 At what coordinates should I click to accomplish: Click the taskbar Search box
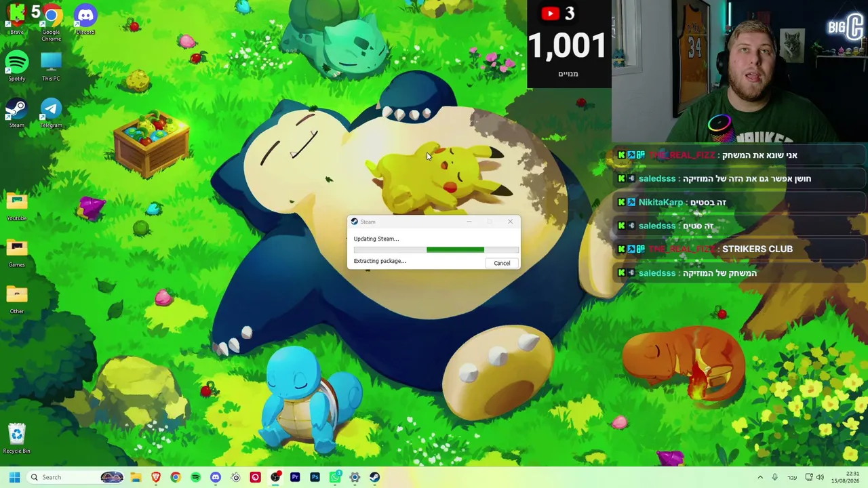75,477
